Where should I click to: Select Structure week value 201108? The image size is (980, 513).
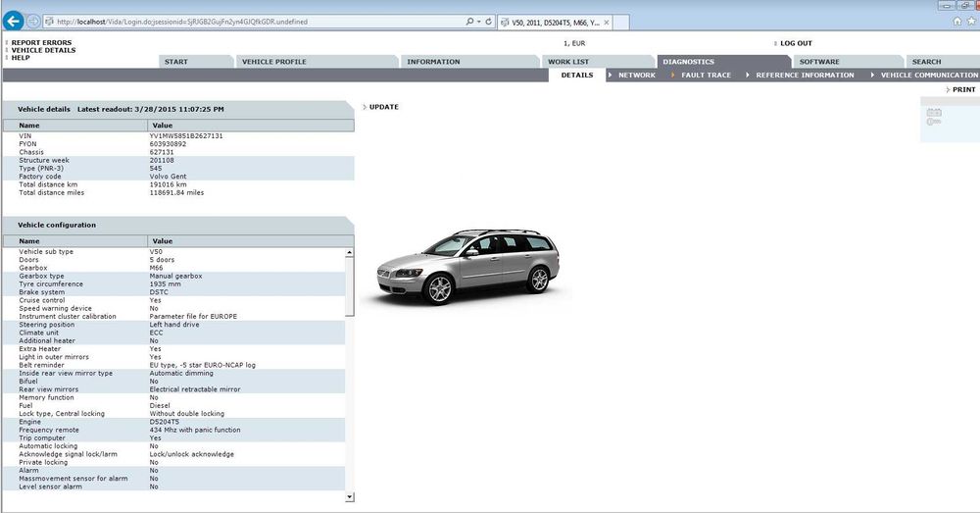coord(162,160)
